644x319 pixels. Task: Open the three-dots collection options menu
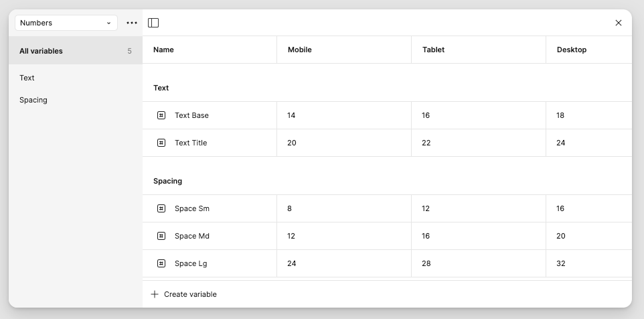132,23
